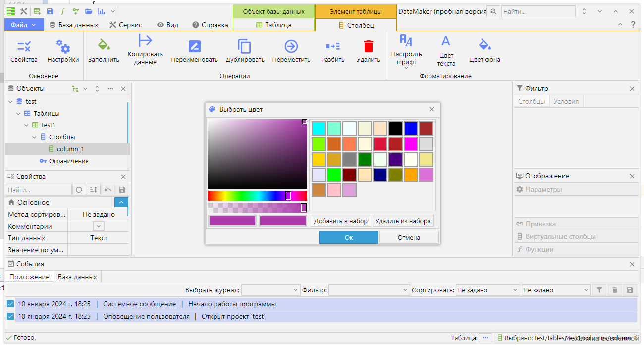Click the Цвет текста icon
This screenshot has width=644, height=347.
(446, 41)
